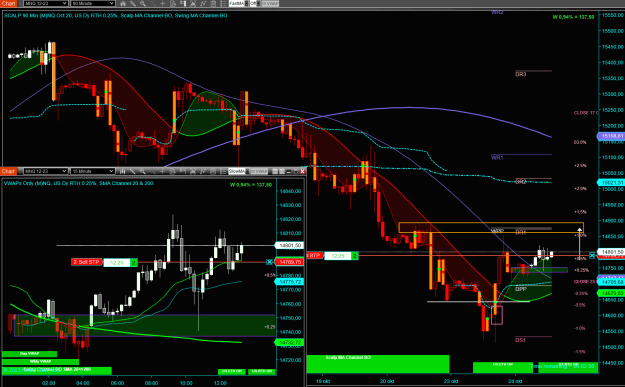Click purple 15168,81 price marker on right axis
This screenshot has height=387, width=625.
coord(611,136)
